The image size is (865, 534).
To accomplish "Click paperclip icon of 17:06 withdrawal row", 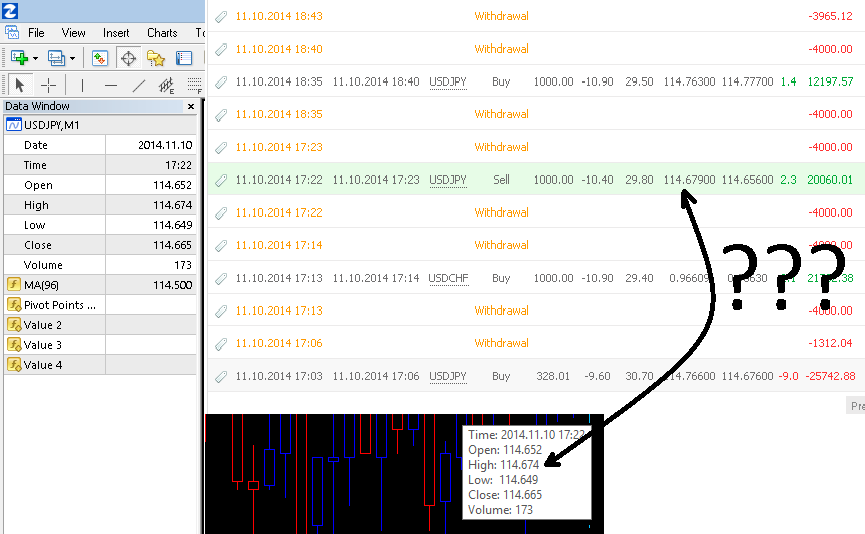I will click(221, 344).
